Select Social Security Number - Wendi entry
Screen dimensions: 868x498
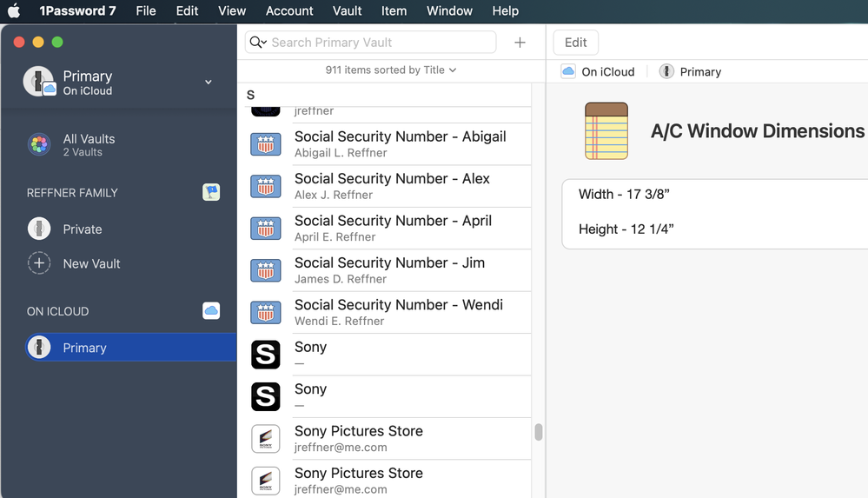point(398,312)
